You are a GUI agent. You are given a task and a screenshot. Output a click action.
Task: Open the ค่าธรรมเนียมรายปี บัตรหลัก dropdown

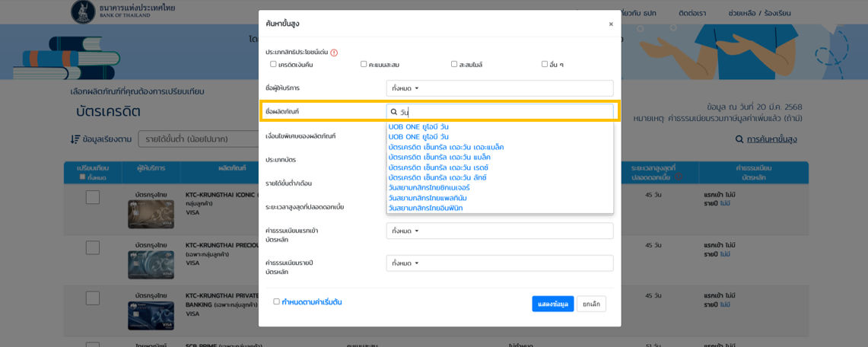point(500,263)
